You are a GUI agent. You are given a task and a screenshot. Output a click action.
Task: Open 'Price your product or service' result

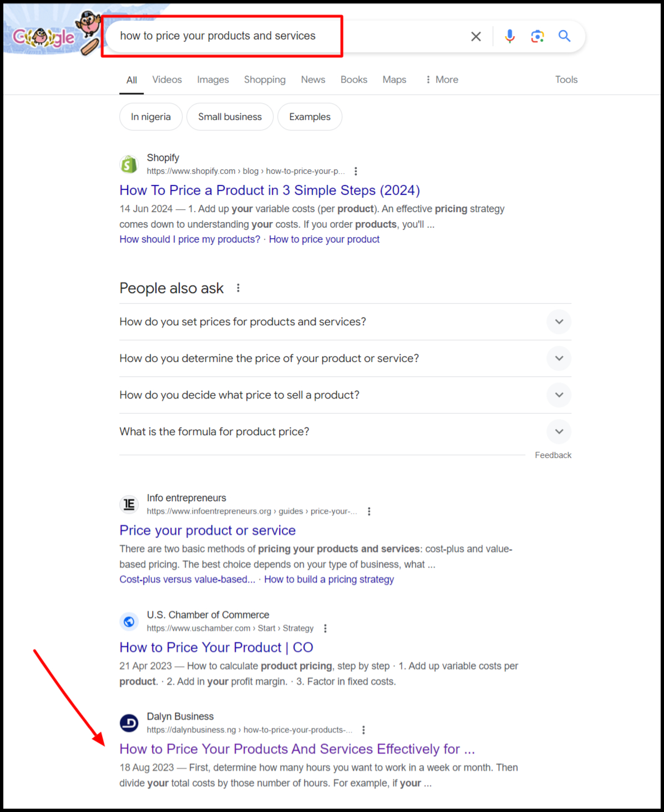click(207, 531)
